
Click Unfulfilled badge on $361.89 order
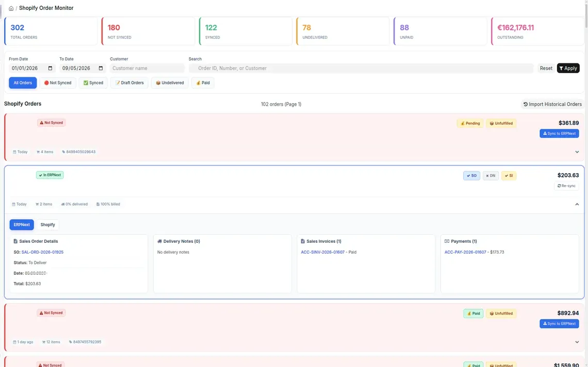pos(501,123)
